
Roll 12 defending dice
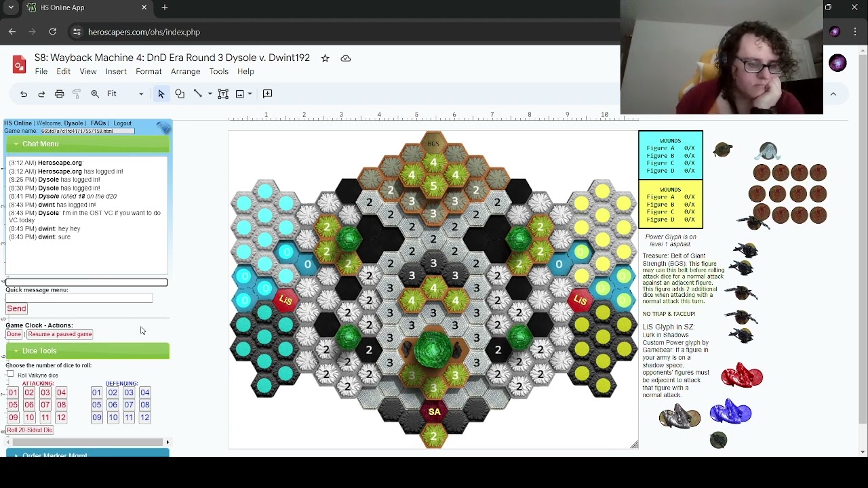(x=144, y=418)
